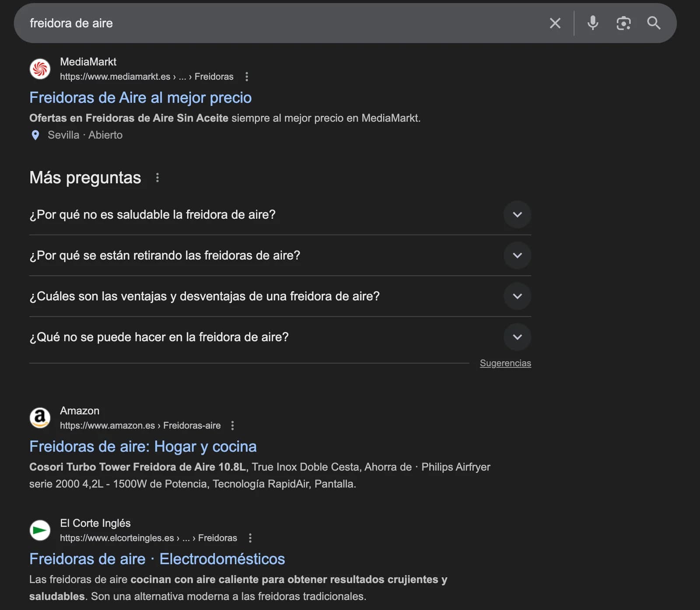Click the Amazon site name
This screenshot has width=700, height=610.
(80, 410)
